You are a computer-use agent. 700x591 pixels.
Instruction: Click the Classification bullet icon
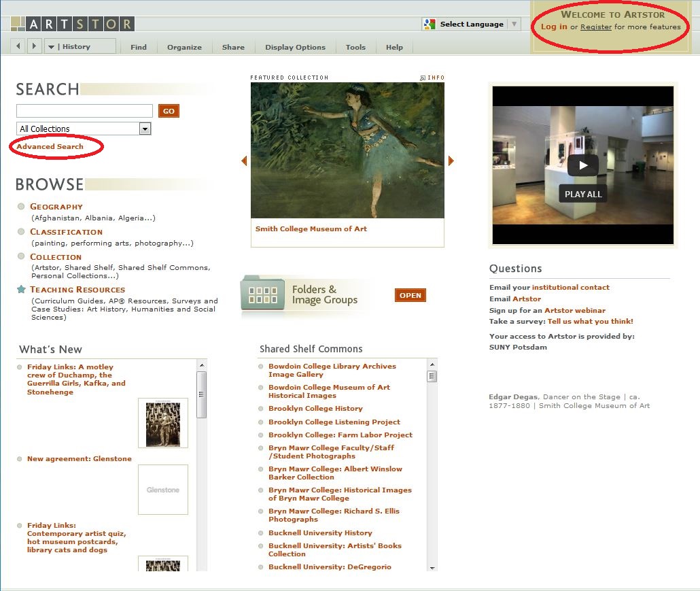(x=21, y=231)
